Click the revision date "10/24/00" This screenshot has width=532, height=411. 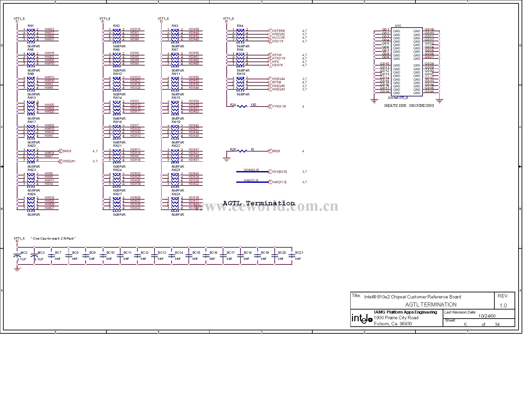(487, 316)
